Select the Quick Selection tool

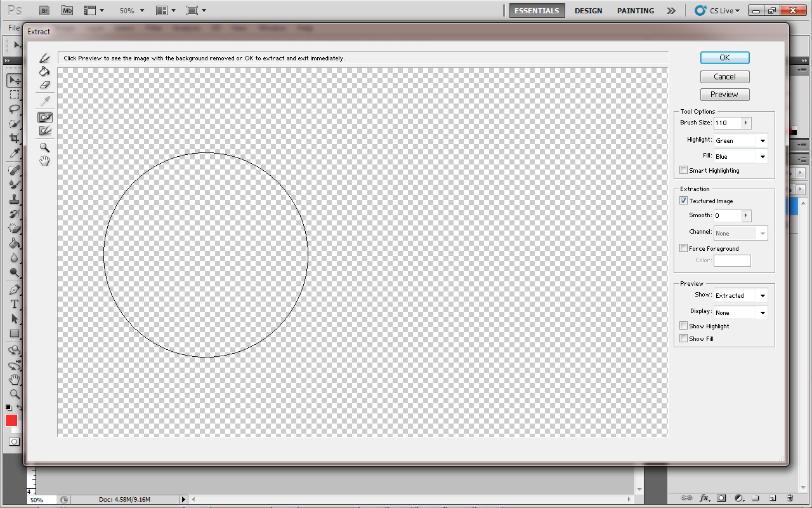tap(14, 124)
